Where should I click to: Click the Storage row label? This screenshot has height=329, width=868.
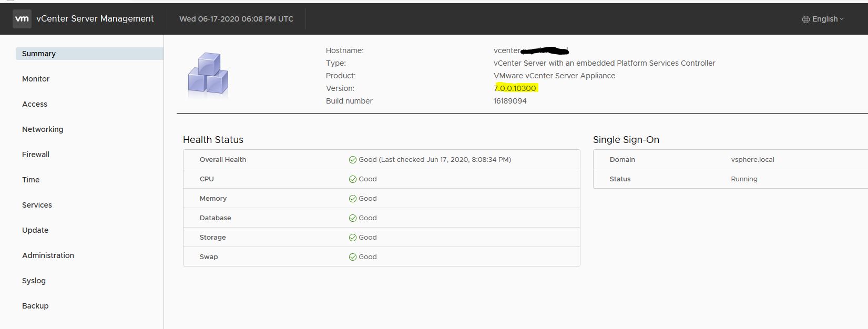[213, 238]
